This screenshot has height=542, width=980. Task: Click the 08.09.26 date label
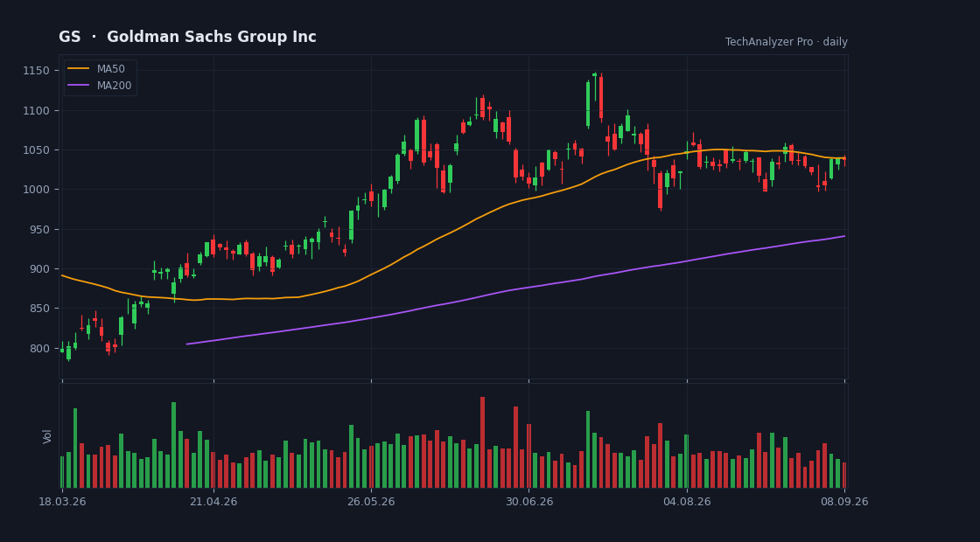pos(844,502)
